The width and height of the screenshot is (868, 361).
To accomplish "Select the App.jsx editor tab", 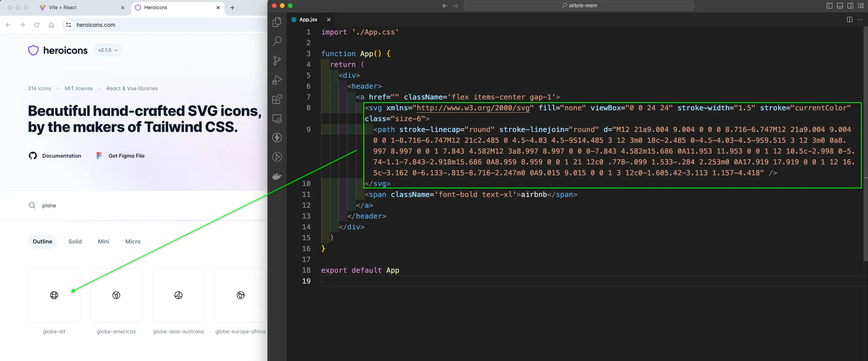I will (311, 20).
